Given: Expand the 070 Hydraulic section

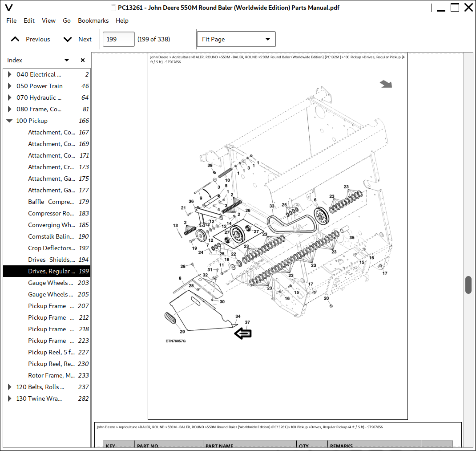Looking at the screenshot, I should click(x=9, y=98).
